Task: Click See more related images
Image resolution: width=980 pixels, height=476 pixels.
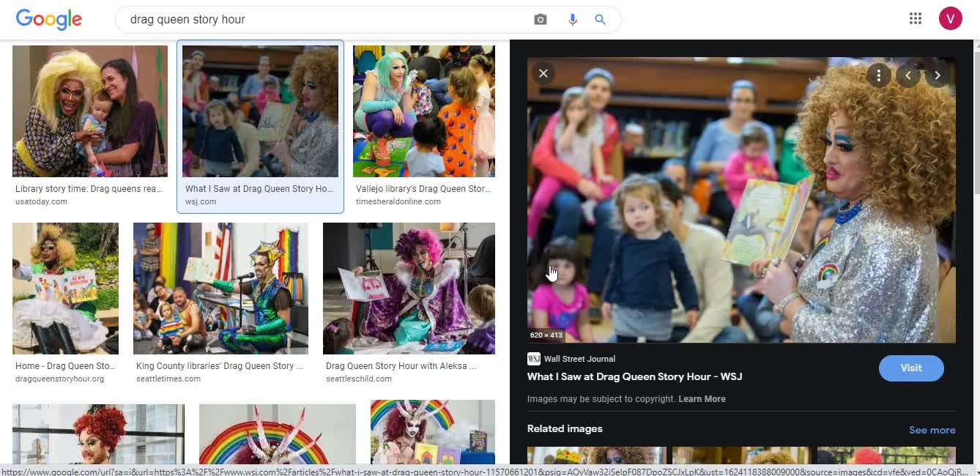Action: [x=932, y=430]
